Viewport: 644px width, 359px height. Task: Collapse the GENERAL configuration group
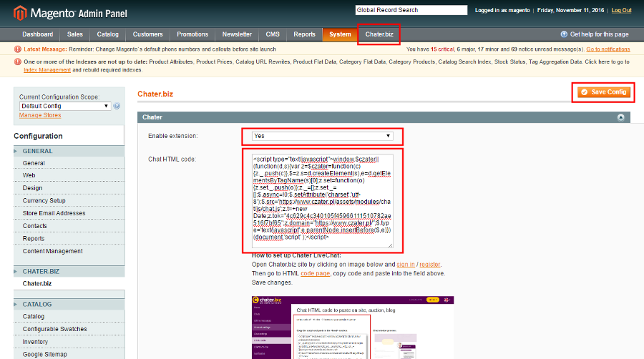69,151
